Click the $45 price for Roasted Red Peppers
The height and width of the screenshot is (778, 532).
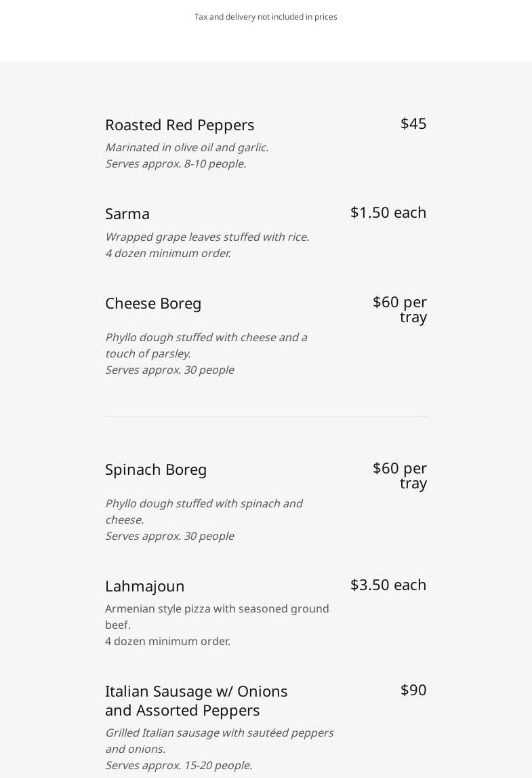pyautogui.click(x=413, y=123)
